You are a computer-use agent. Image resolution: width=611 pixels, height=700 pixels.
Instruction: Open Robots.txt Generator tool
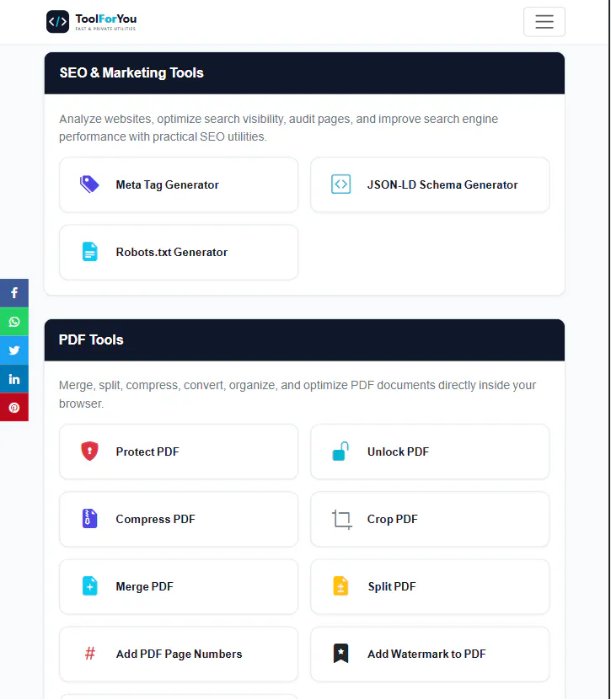tap(179, 252)
